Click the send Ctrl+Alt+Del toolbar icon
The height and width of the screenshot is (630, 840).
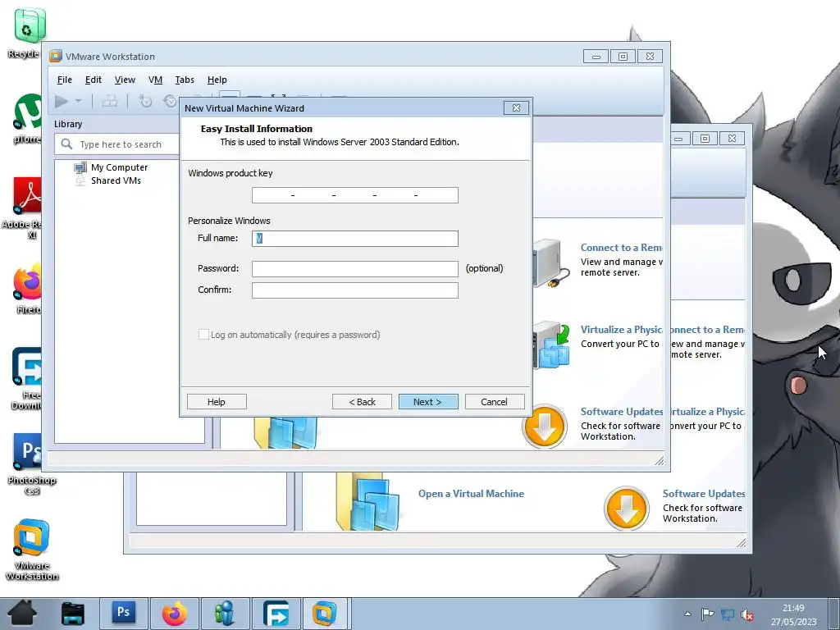[110, 101]
